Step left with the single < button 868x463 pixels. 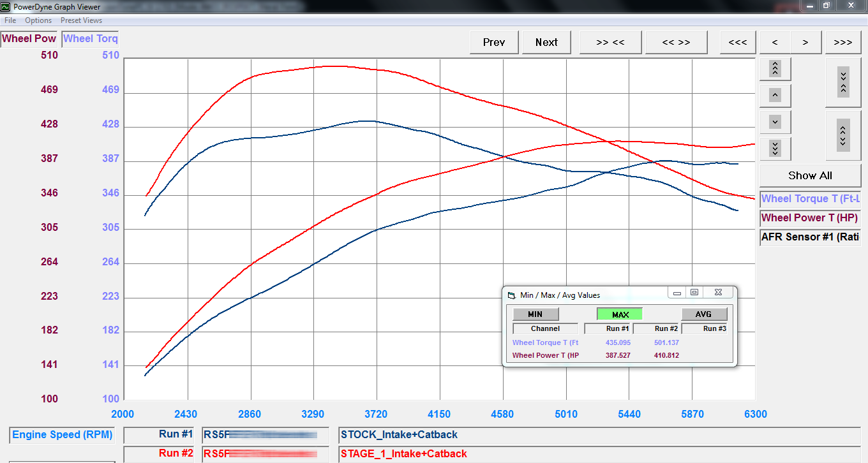tap(775, 42)
